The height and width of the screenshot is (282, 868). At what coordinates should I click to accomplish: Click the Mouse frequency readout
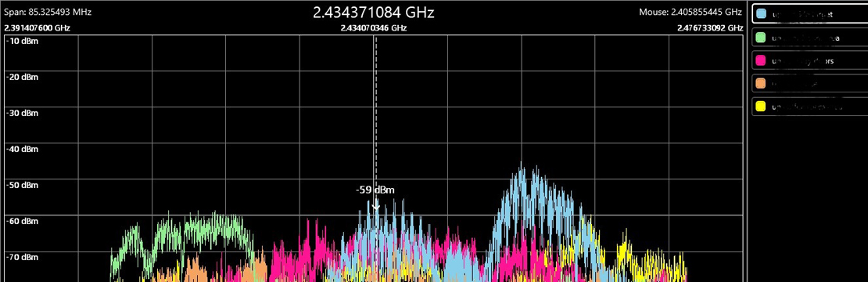pyautogui.click(x=690, y=12)
